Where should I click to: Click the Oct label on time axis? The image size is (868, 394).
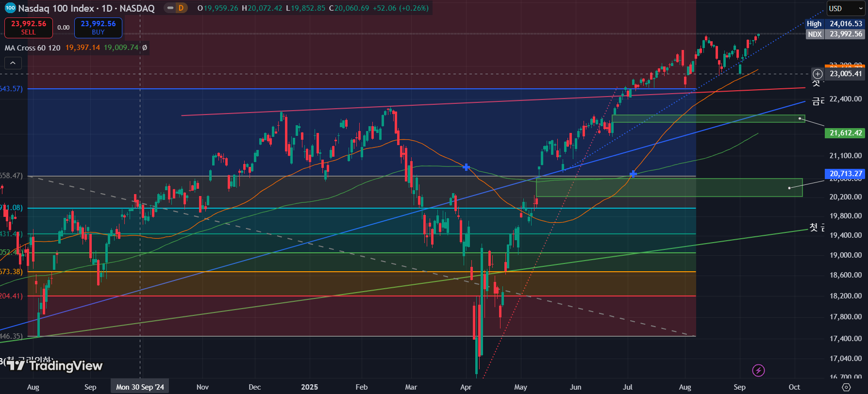tap(794, 387)
